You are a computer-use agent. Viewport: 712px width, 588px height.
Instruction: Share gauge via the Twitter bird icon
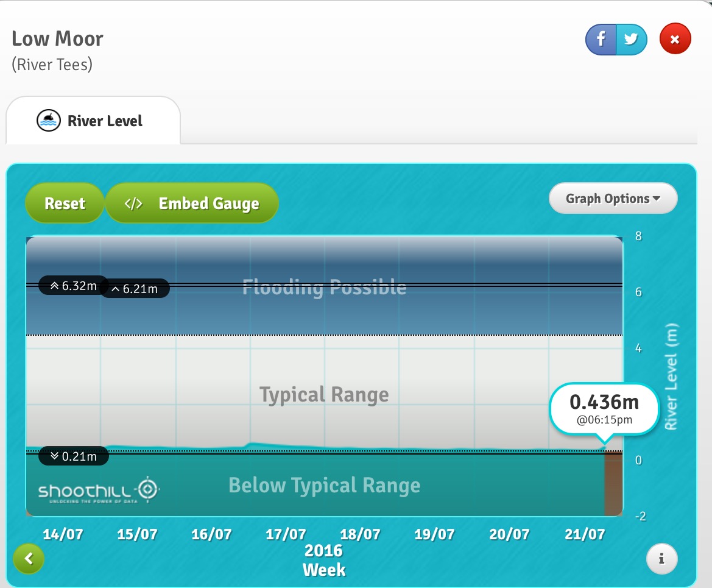631,40
